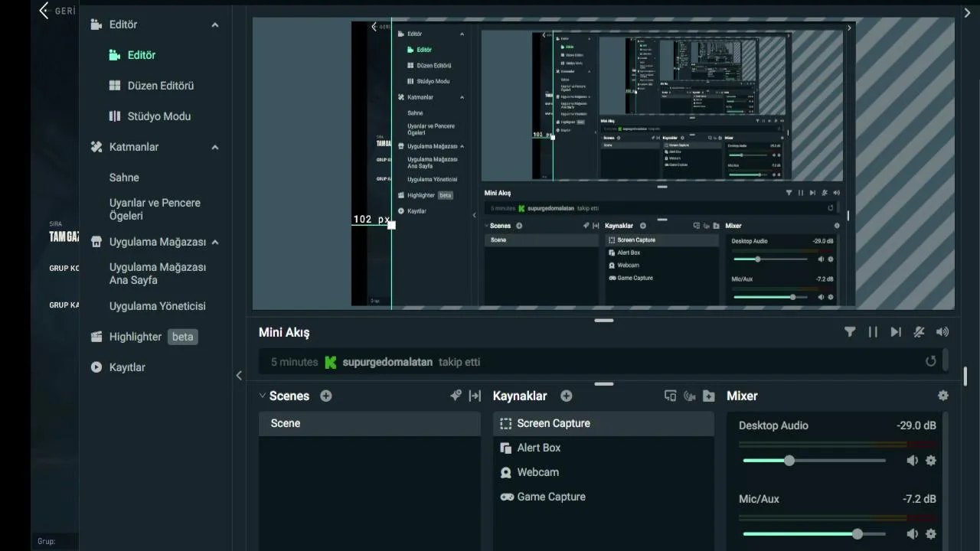Open the Scenes collection dropdown arrow
Screen dimensions: 980x551
click(x=263, y=396)
